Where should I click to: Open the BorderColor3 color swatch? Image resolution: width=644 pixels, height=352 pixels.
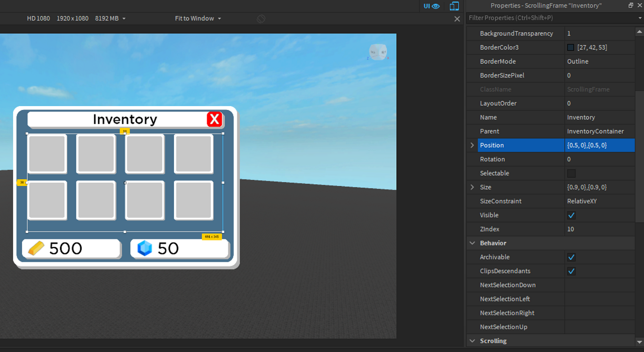[x=571, y=47]
